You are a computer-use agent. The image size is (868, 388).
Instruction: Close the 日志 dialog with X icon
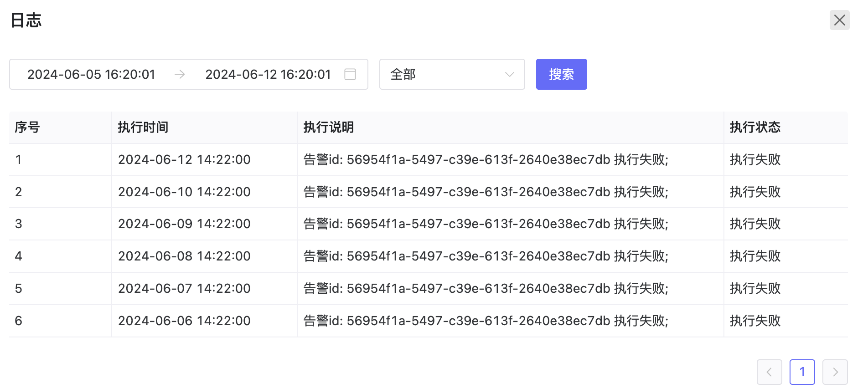(x=839, y=20)
